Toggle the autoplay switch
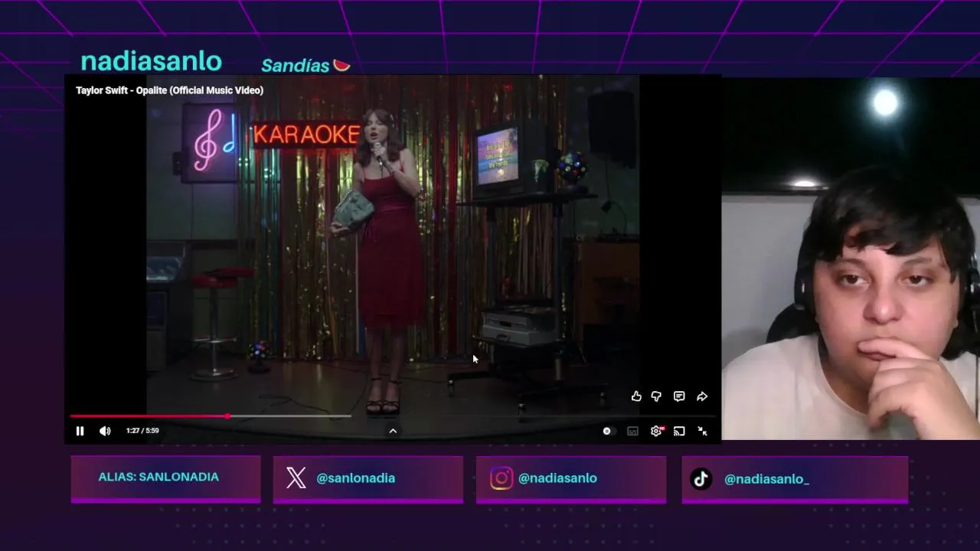This screenshot has height=551, width=980. pos(607,431)
